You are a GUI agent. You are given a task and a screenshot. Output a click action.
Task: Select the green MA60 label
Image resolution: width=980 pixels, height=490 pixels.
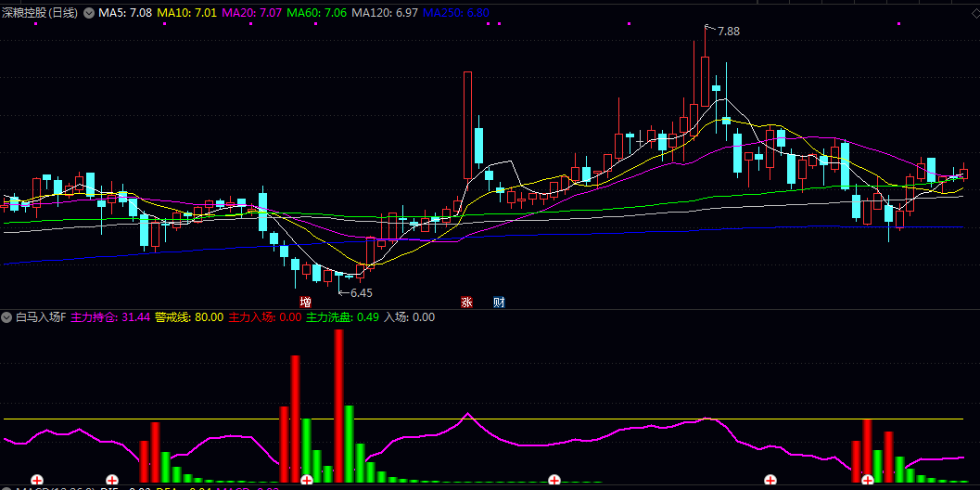tap(317, 13)
